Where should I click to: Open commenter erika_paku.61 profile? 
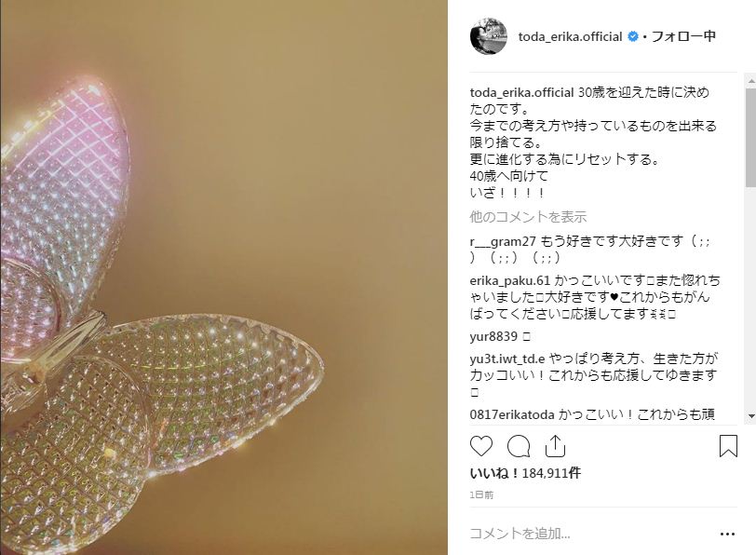(509, 280)
